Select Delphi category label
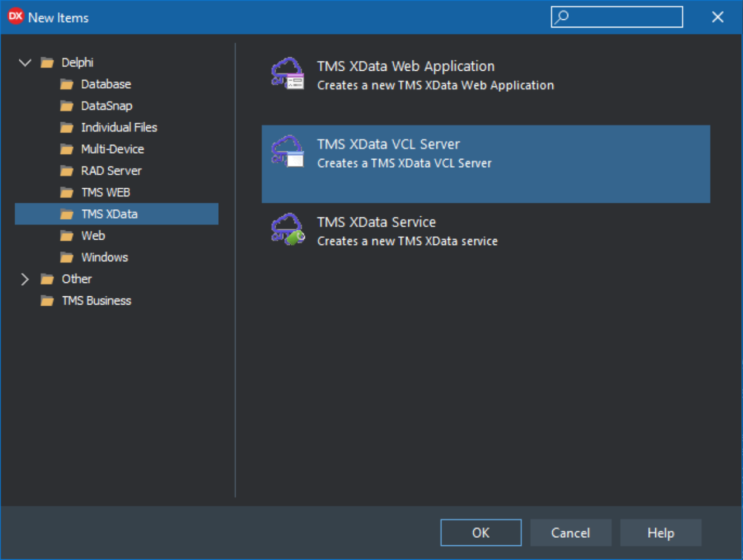 coord(77,63)
